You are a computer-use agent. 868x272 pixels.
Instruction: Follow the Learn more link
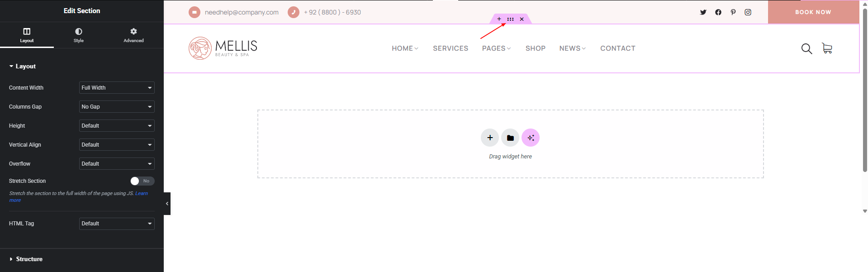(141, 193)
